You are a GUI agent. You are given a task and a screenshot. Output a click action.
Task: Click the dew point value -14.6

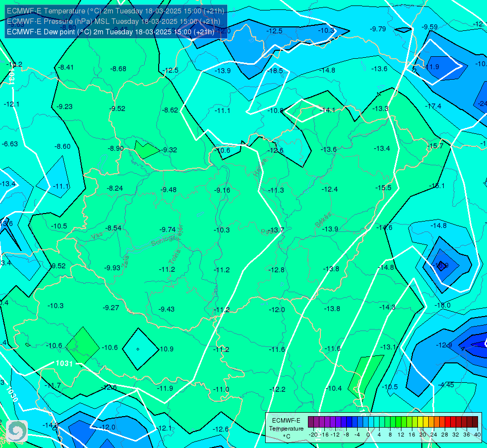tap(385, 227)
